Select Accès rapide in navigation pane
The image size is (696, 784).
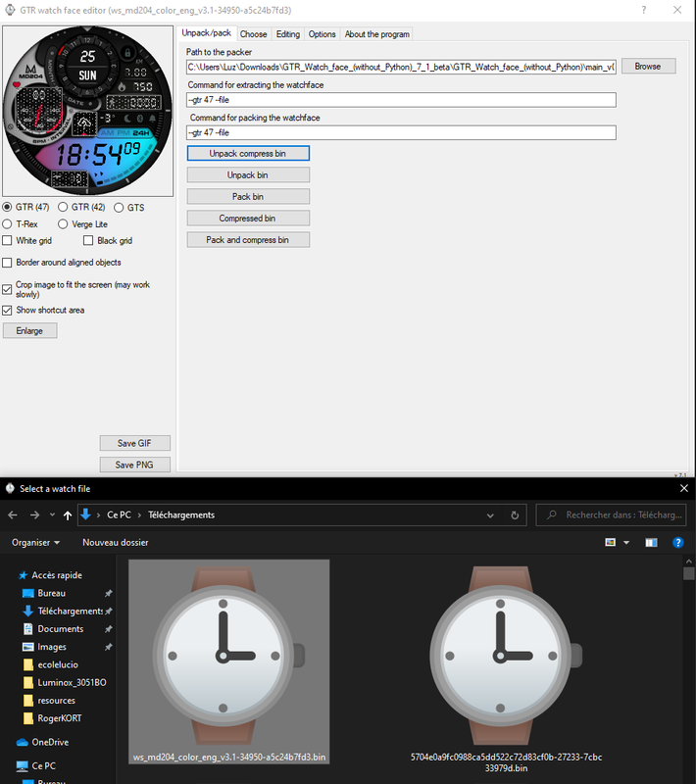point(57,575)
